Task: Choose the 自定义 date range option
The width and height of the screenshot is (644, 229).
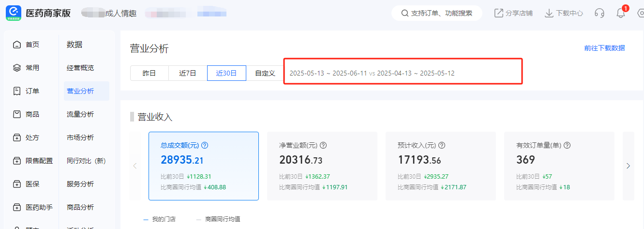Action: (x=265, y=73)
